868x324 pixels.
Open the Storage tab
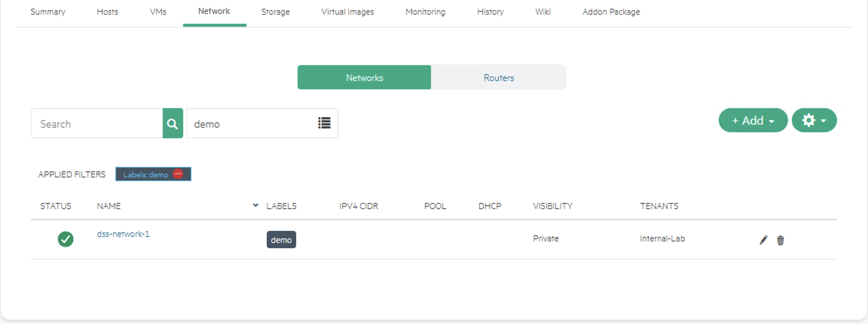pos(275,12)
